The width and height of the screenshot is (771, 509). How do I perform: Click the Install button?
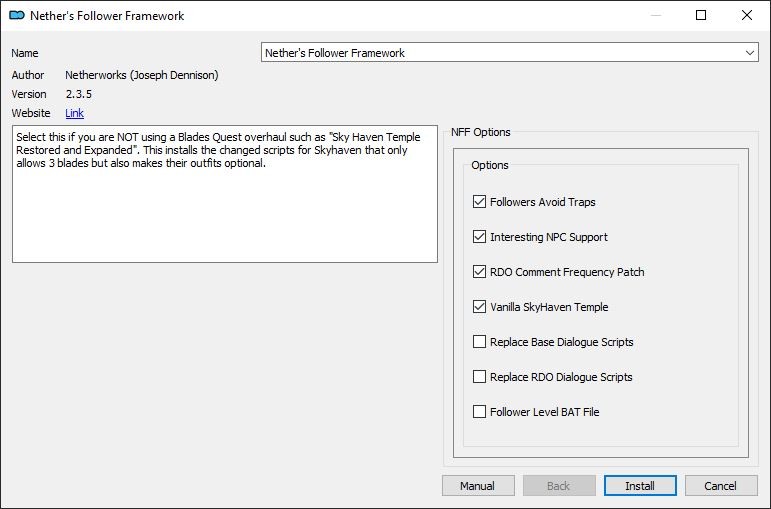tap(640, 486)
